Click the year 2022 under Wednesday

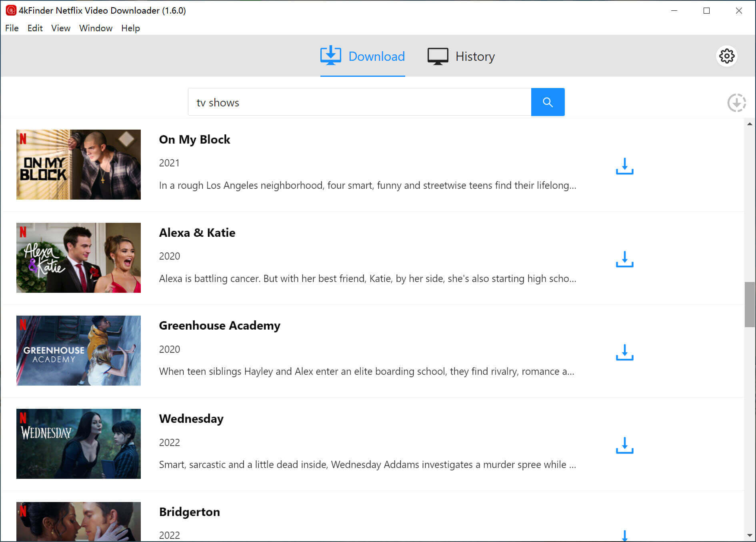click(170, 443)
